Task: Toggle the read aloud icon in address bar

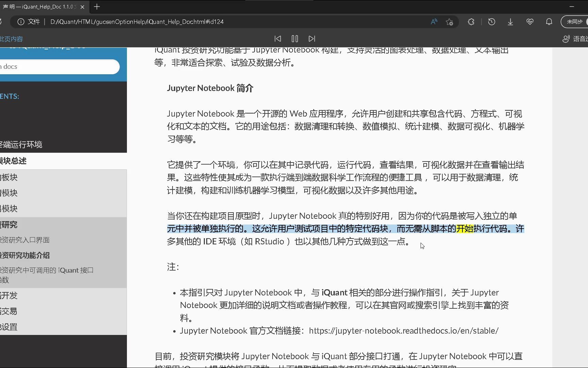Action: point(434,22)
